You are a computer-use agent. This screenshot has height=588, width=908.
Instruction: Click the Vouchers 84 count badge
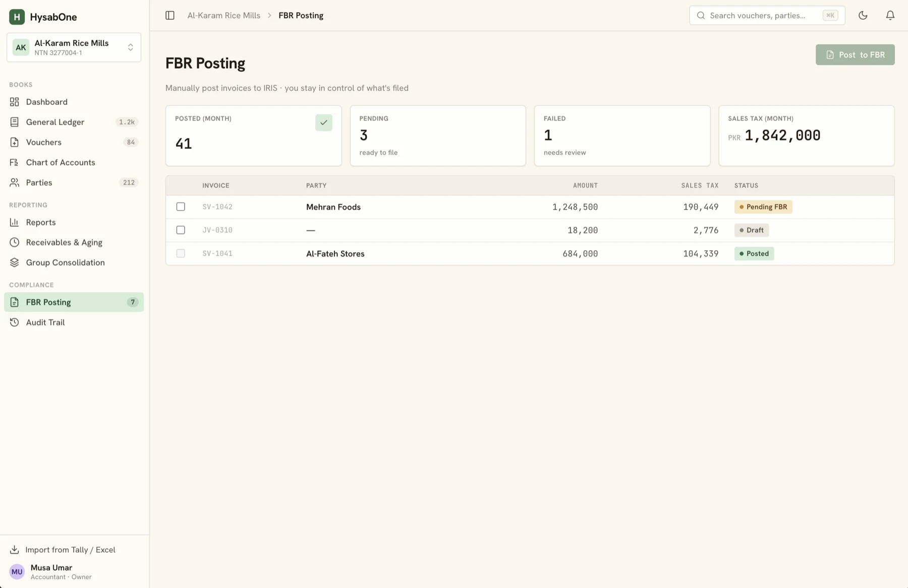[131, 142]
